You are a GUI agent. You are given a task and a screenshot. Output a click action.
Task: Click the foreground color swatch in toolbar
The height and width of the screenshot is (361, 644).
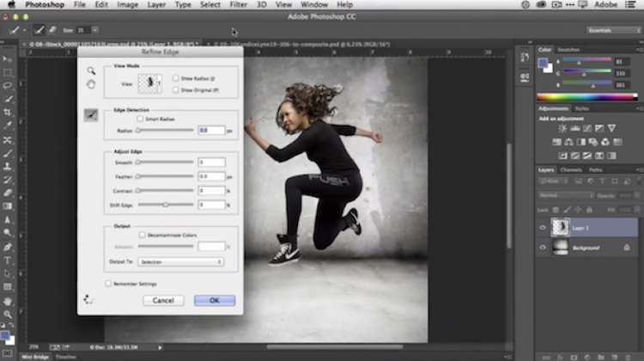[6, 334]
